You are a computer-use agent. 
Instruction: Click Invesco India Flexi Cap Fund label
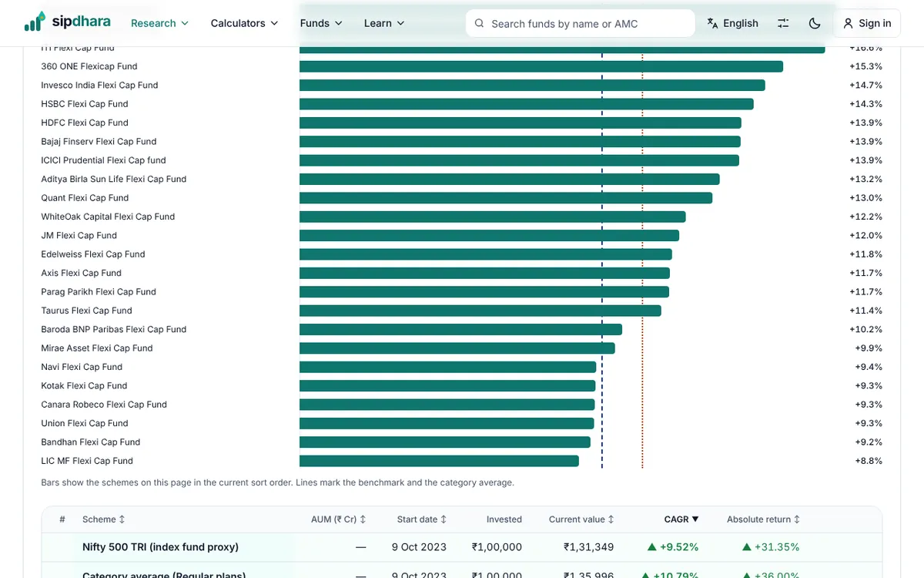[x=99, y=85]
